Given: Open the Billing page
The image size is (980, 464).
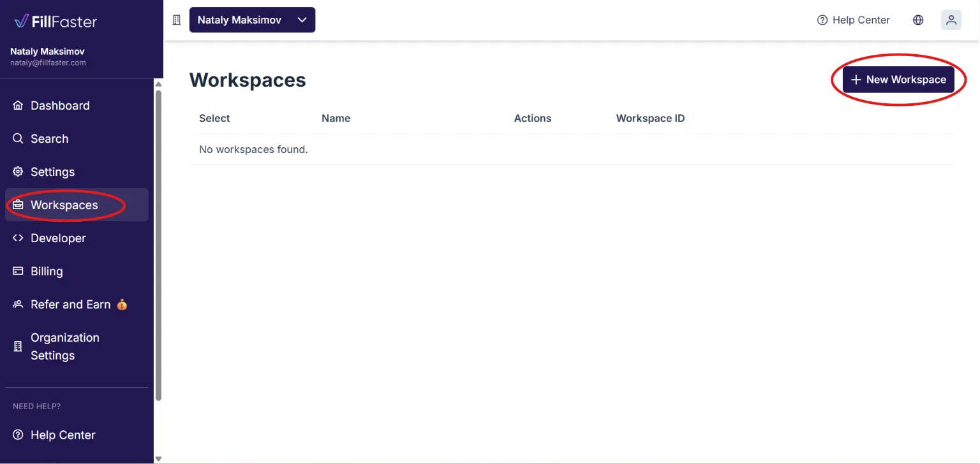Looking at the screenshot, I should (77, 272).
